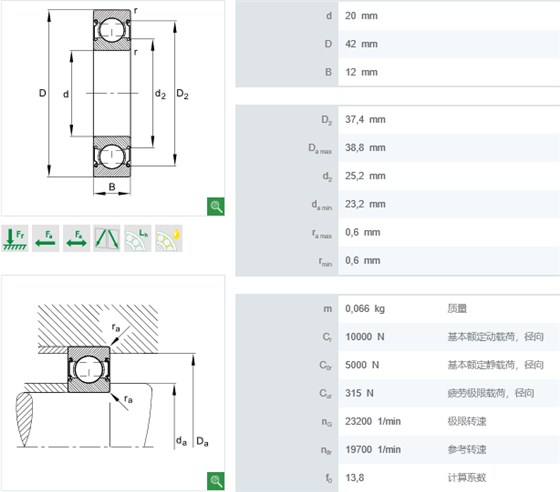The height and width of the screenshot is (492, 560).
Task: Click the angular misalignment icon
Action: (x=107, y=239)
